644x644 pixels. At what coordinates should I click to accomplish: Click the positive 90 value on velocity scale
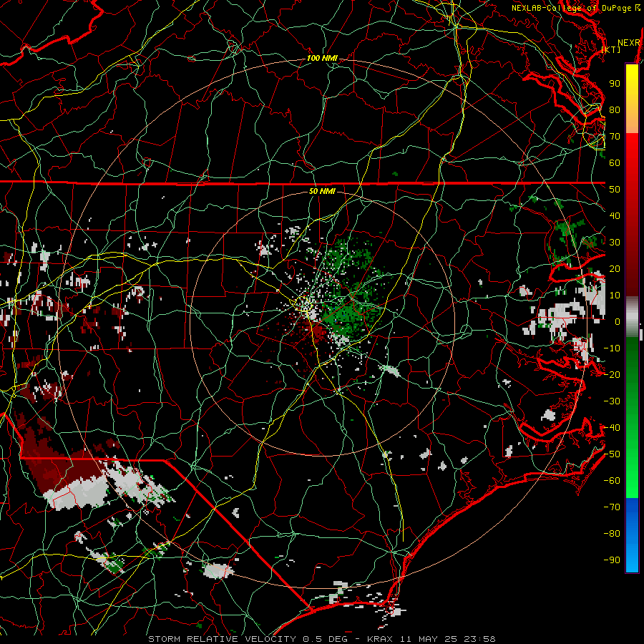click(615, 84)
